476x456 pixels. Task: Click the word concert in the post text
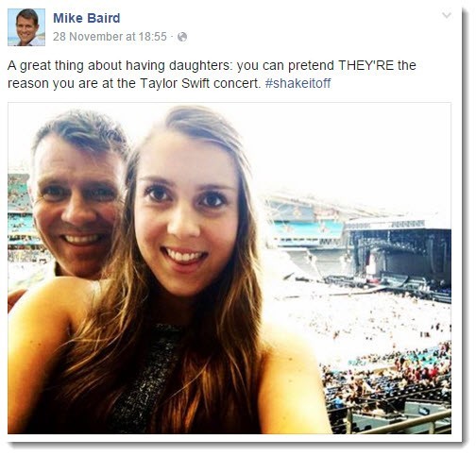click(x=237, y=83)
